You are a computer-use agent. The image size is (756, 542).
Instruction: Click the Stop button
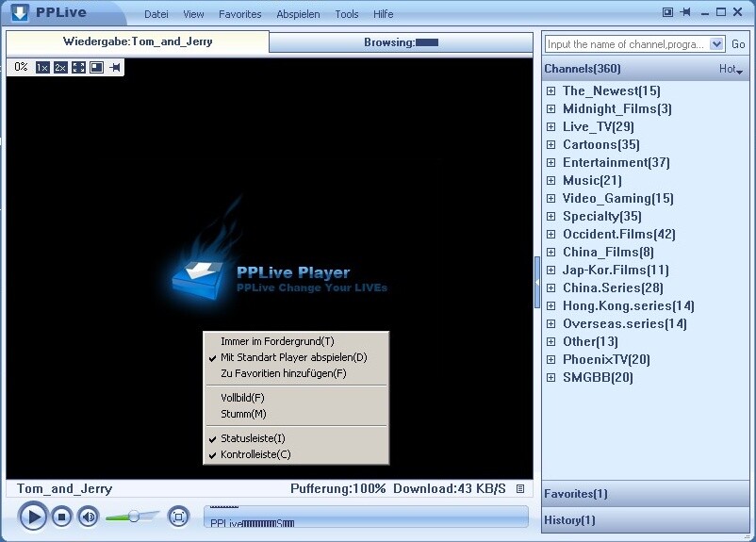pyautogui.click(x=61, y=517)
